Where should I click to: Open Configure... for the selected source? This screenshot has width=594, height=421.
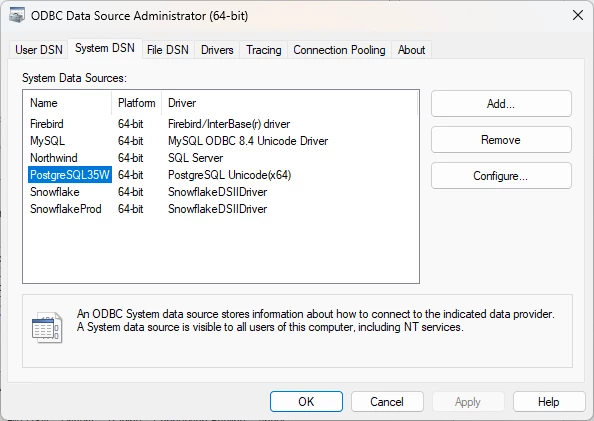(x=501, y=176)
